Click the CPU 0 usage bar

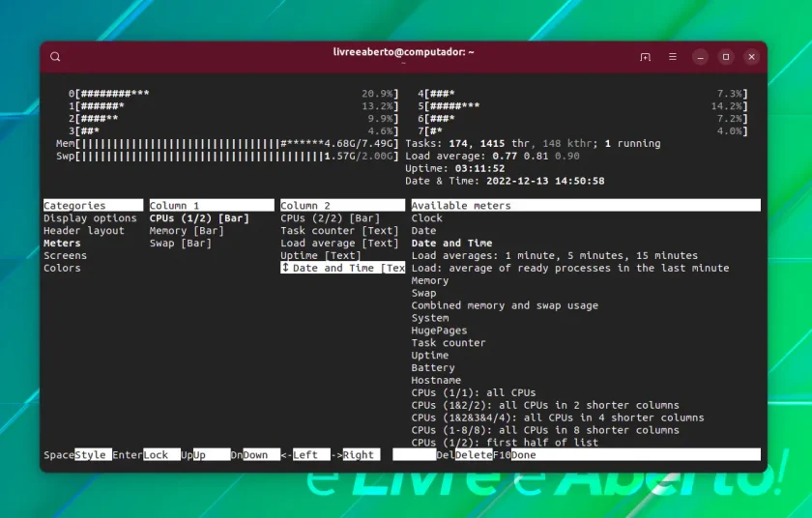coord(234,94)
